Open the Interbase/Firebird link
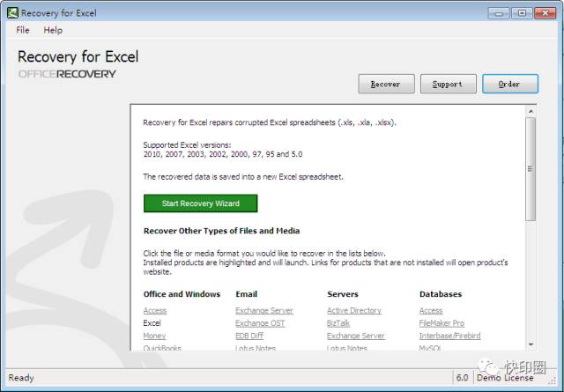This screenshot has height=392, width=564. point(449,336)
